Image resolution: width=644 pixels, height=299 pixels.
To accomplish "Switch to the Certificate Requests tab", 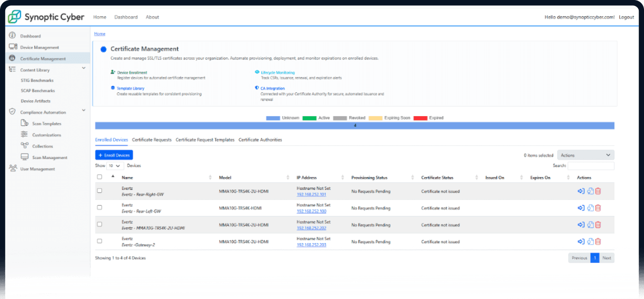I will tap(151, 140).
